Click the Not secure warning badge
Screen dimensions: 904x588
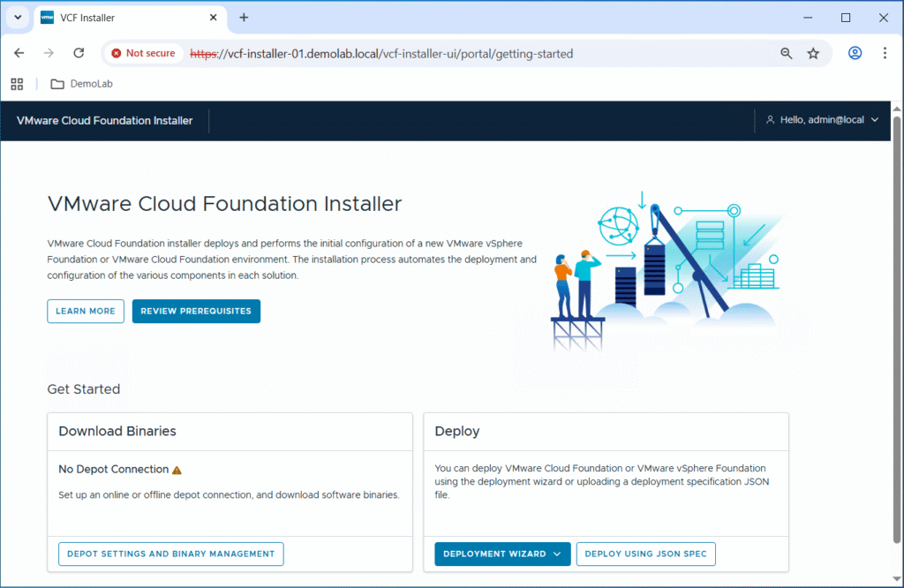(143, 53)
